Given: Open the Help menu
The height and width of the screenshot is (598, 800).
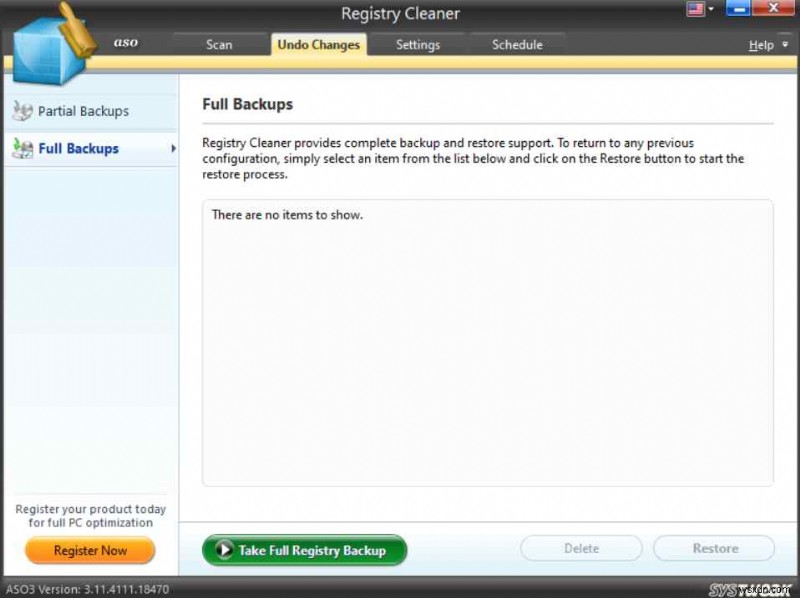Looking at the screenshot, I should coord(761,45).
